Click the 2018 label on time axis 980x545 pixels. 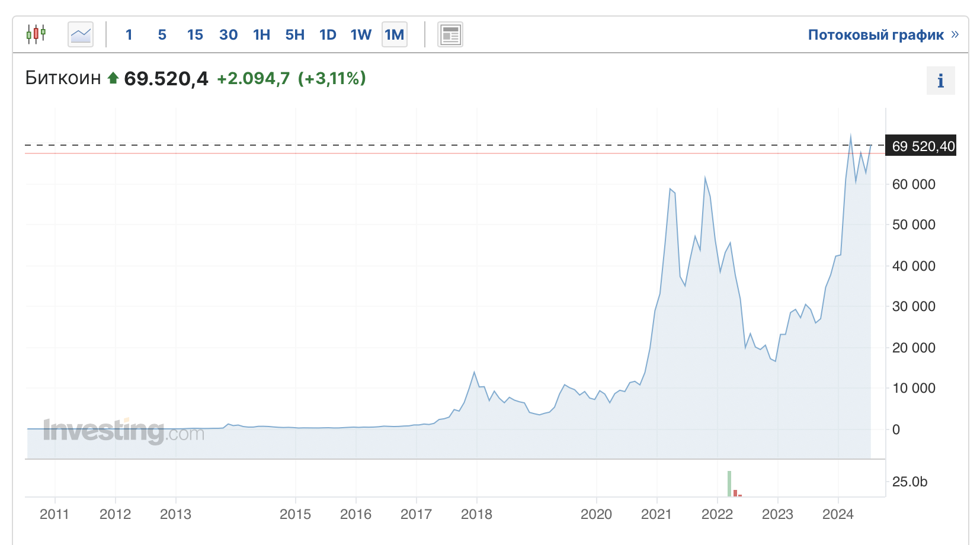pyautogui.click(x=476, y=514)
